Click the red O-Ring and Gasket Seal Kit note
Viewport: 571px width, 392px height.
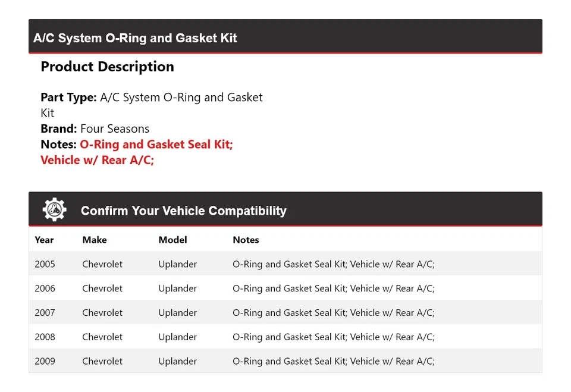pos(156,144)
